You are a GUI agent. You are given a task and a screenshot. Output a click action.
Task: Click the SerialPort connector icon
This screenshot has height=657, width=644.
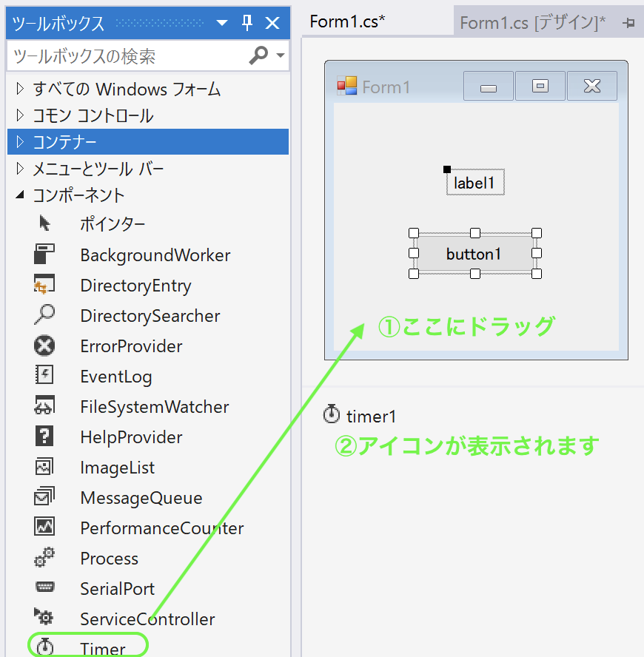point(44,587)
